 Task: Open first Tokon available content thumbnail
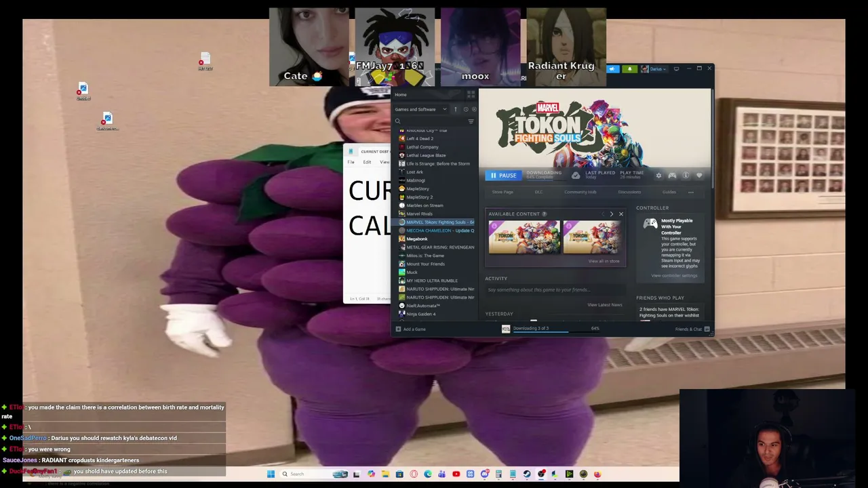[x=524, y=237]
